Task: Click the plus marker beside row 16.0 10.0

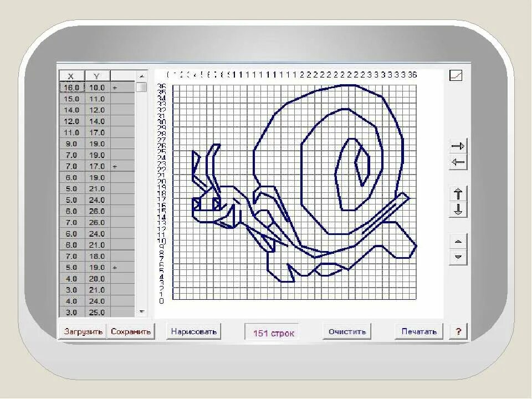Action: [x=115, y=88]
